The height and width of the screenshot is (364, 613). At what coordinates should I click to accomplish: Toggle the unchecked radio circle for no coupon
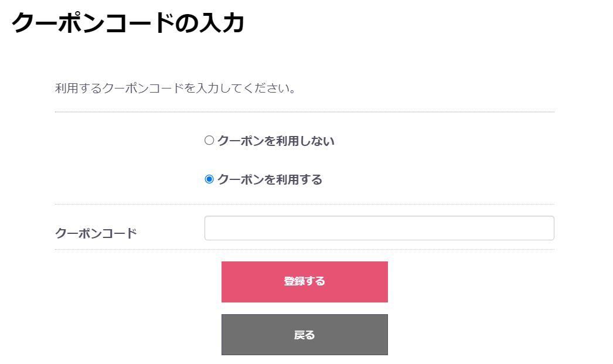coord(209,141)
